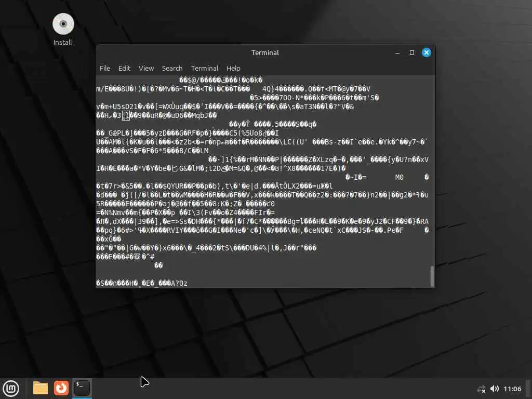Open the Help menu in Terminal

(x=233, y=68)
